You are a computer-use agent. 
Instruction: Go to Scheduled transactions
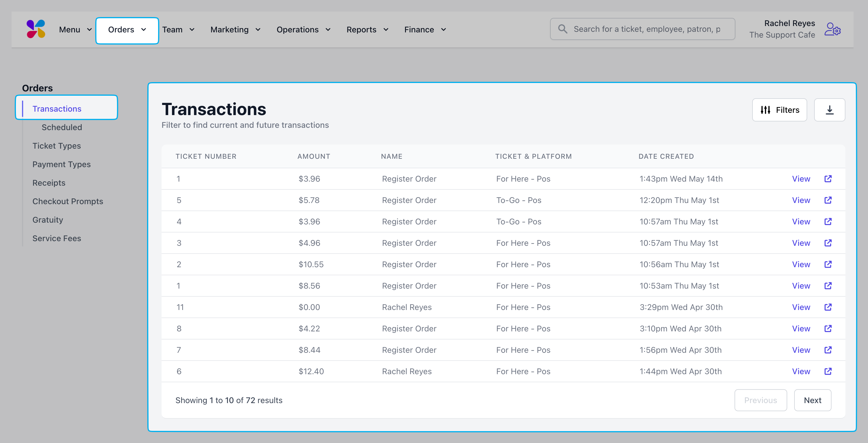[x=62, y=127]
